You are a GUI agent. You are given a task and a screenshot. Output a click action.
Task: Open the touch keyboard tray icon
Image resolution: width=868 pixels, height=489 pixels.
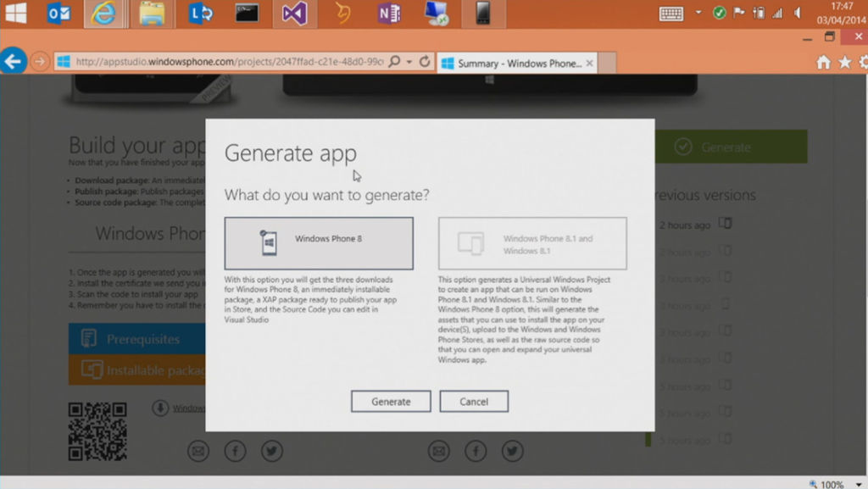click(671, 14)
